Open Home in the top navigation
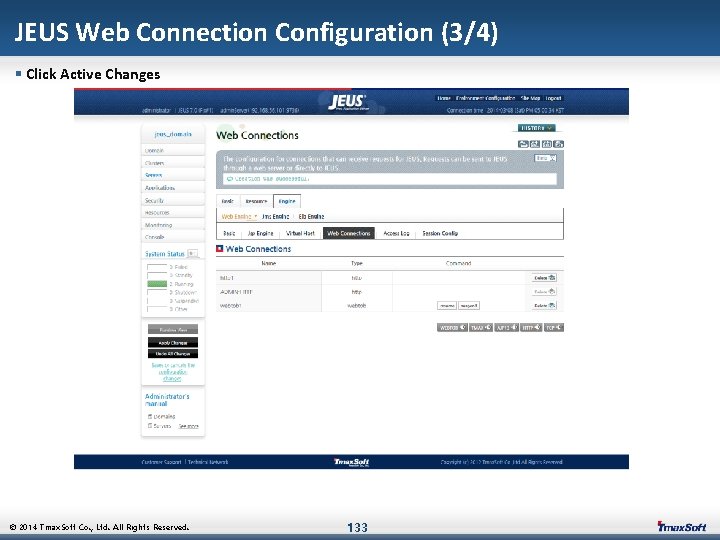Image resolution: width=720 pixels, height=540 pixels. (444, 98)
